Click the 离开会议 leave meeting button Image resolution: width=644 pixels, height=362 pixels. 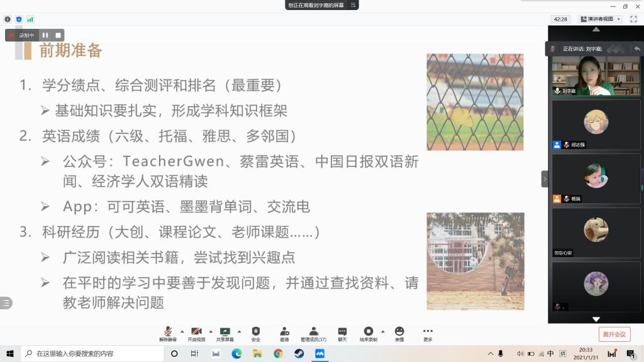[x=614, y=334]
